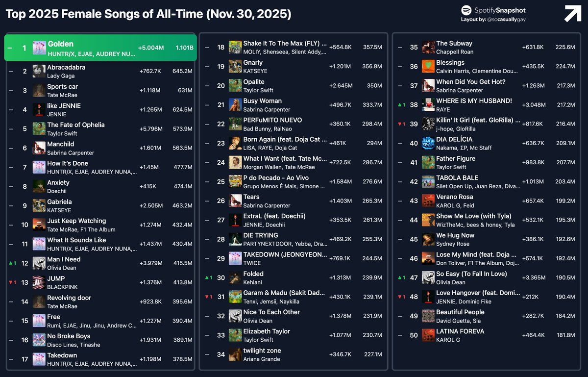
Task: Select the Anxiety album cover
Action: pyautogui.click(x=39, y=186)
